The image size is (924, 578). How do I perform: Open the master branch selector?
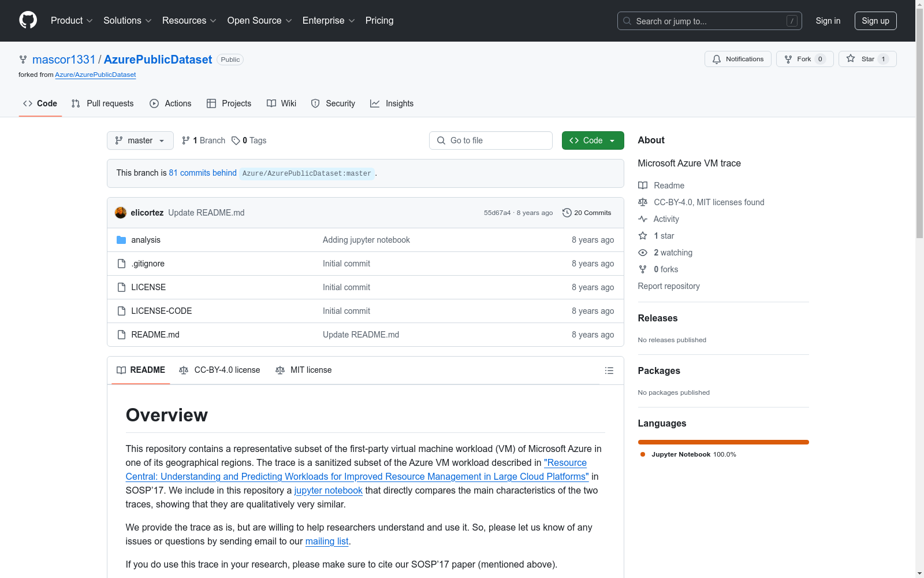pyautogui.click(x=140, y=140)
